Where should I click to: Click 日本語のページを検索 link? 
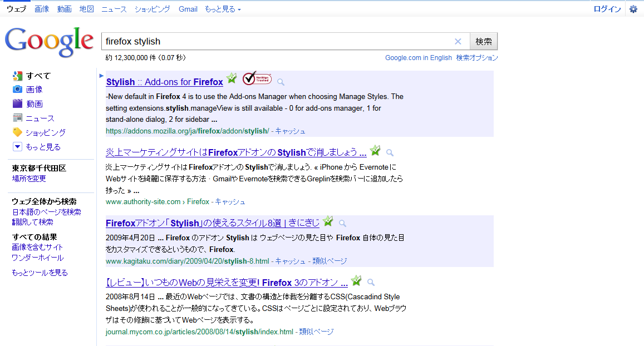coord(46,212)
